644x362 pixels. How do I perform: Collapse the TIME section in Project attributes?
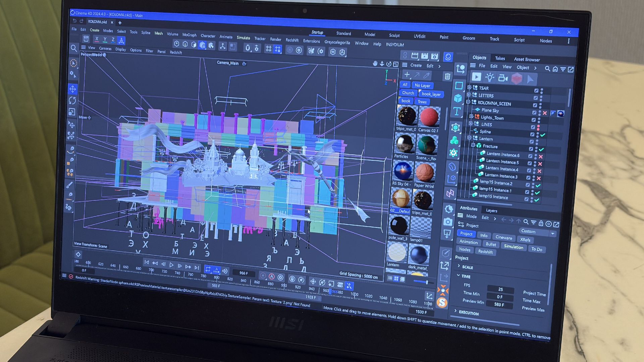click(458, 276)
